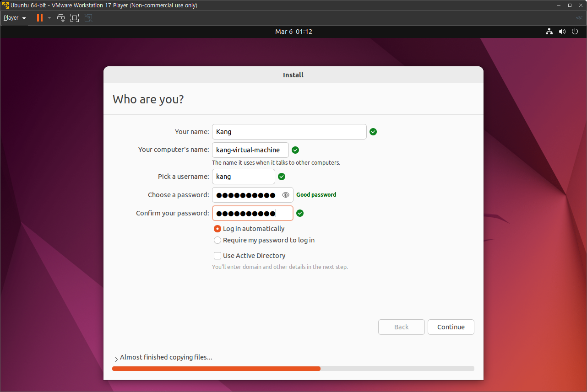Open the Ubuntu power menu icon
Screen dimensions: 587x392
coord(575,32)
